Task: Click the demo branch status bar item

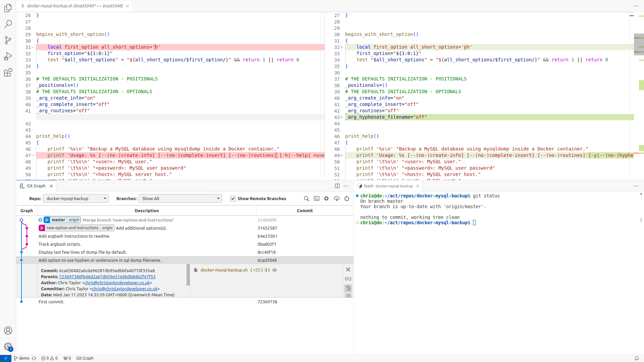Action: [x=24, y=358]
